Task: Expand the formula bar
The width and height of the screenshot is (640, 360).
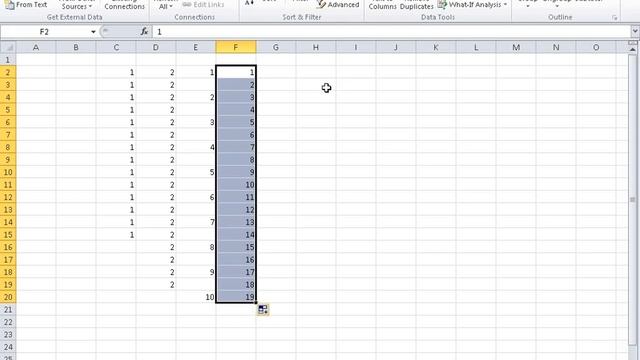Action: (635, 31)
